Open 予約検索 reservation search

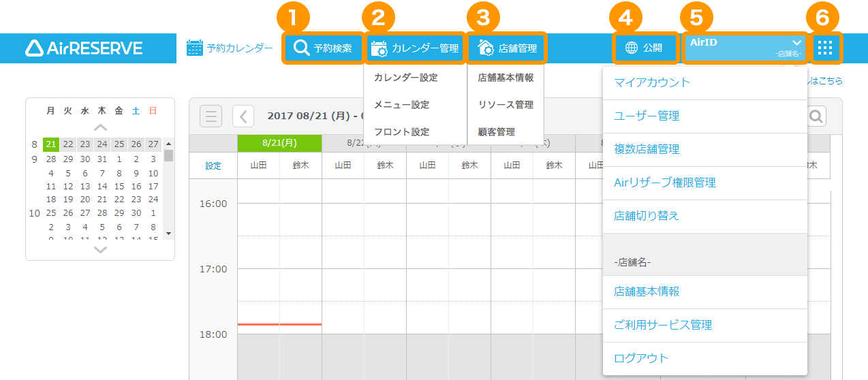coord(323,48)
